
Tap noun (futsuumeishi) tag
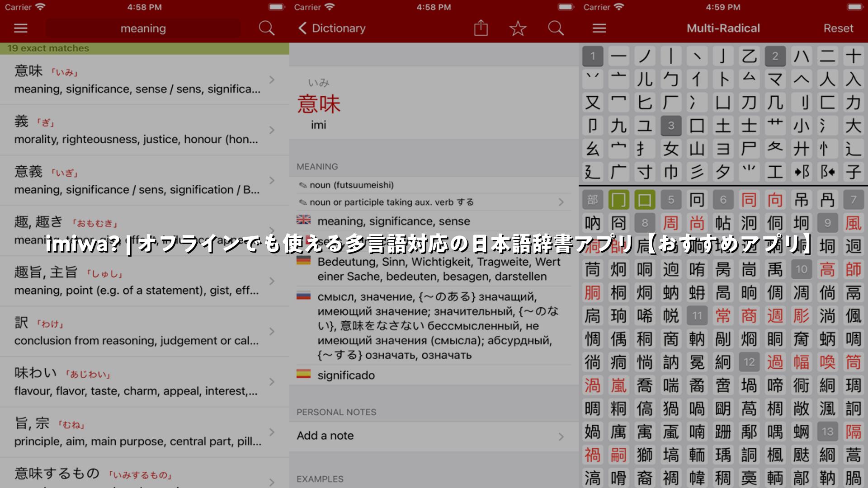click(x=352, y=185)
